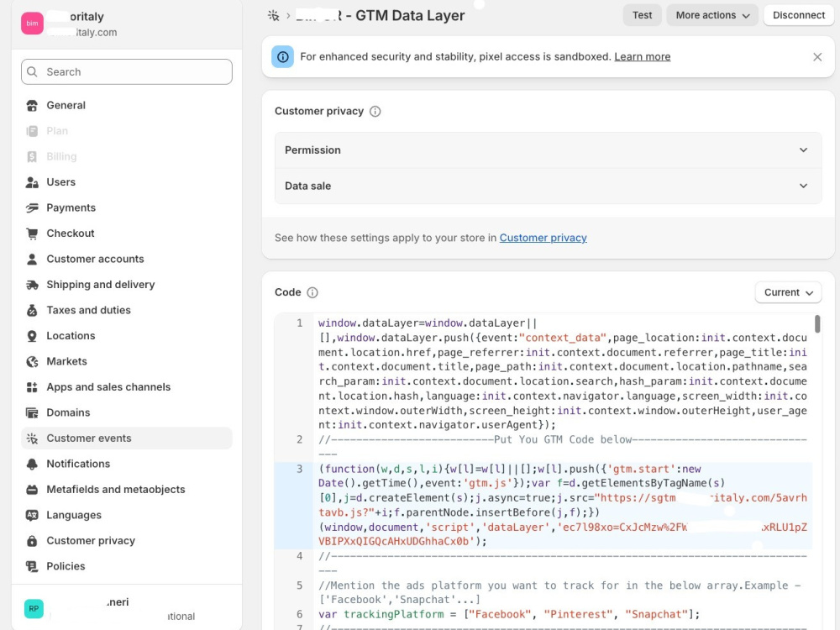Open Payments settings
840x630 pixels.
click(x=127, y=207)
